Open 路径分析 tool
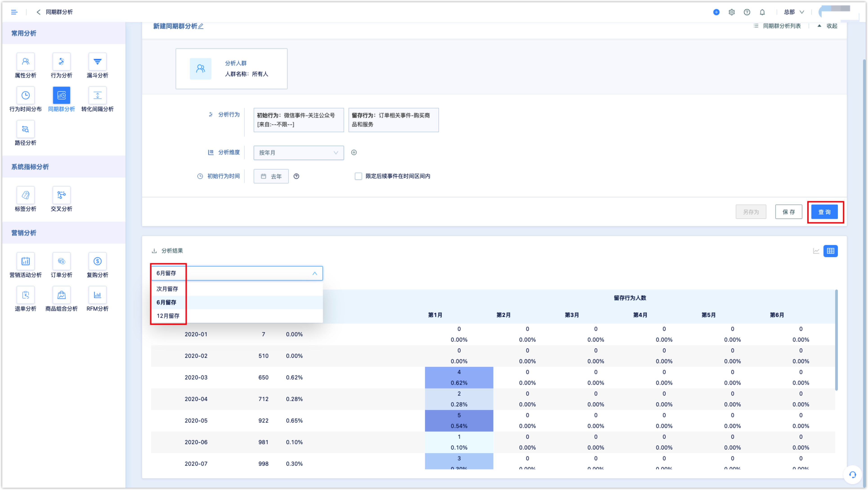 (x=25, y=133)
